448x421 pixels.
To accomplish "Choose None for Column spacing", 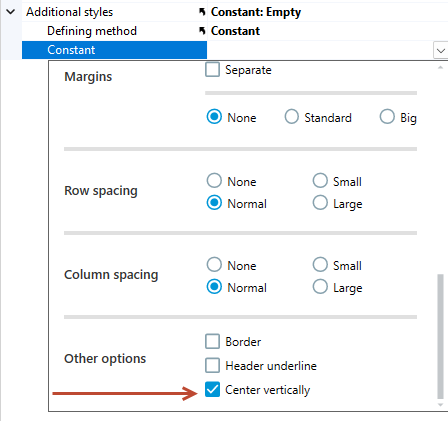I will pyautogui.click(x=214, y=265).
